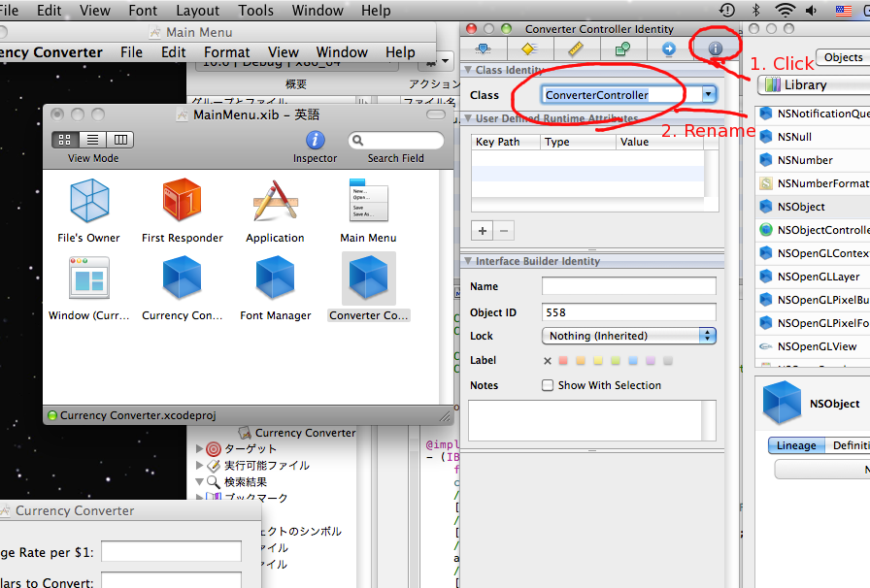The width and height of the screenshot is (870, 588).
Task: Switch to the Lineage tab
Action: click(x=796, y=445)
